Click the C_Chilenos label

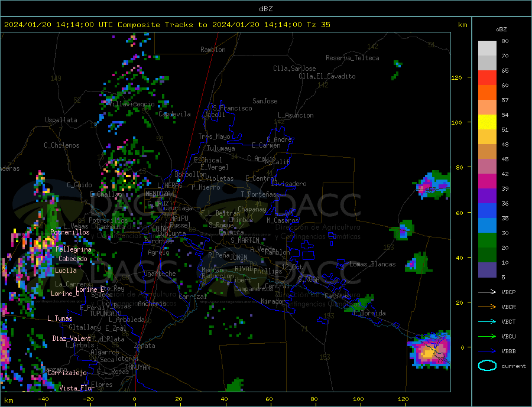coord(61,145)
